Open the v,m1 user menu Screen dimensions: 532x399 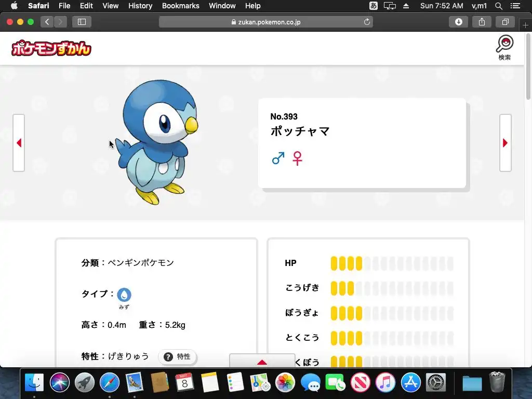pos(479,6)
